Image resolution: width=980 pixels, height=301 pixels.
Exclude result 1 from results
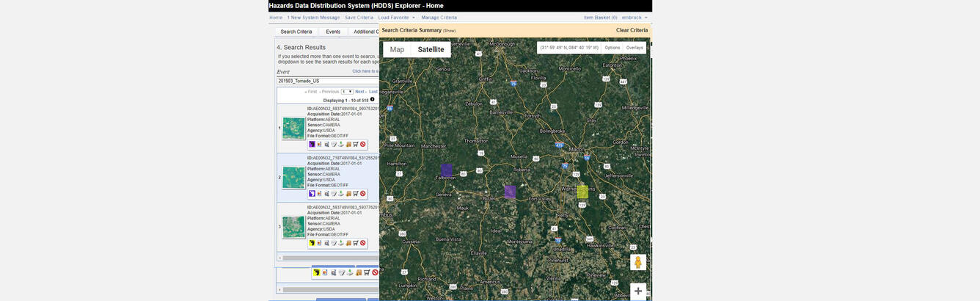click(x=363, y=144)
